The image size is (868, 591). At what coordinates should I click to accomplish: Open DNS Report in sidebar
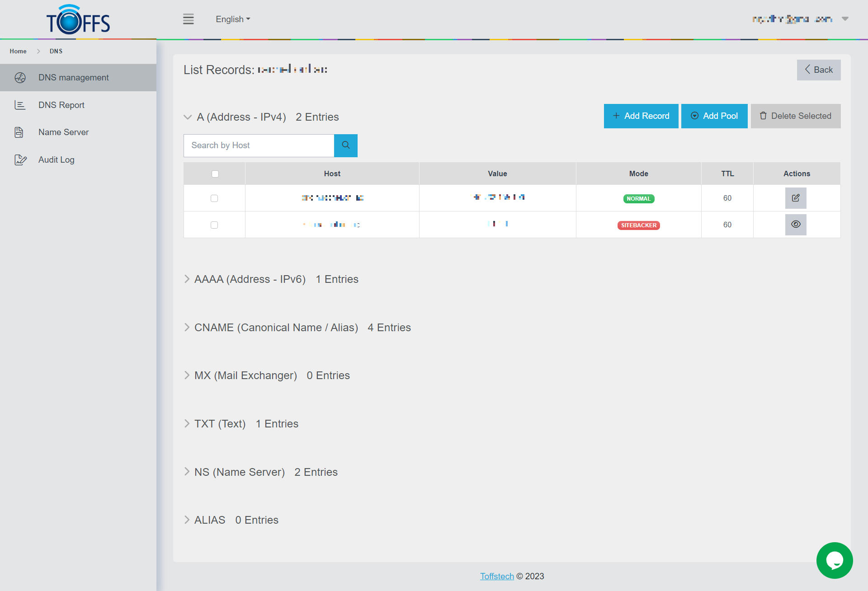[61, 105]
